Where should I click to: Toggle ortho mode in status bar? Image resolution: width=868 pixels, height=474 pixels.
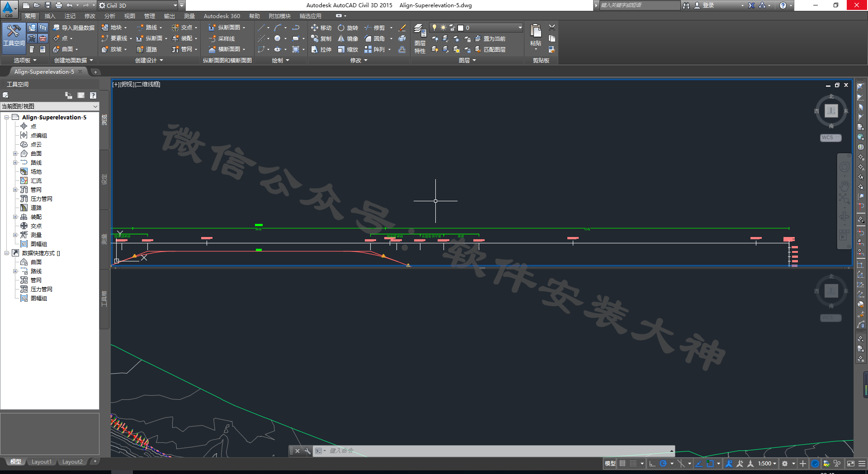(x=652, y=464)
